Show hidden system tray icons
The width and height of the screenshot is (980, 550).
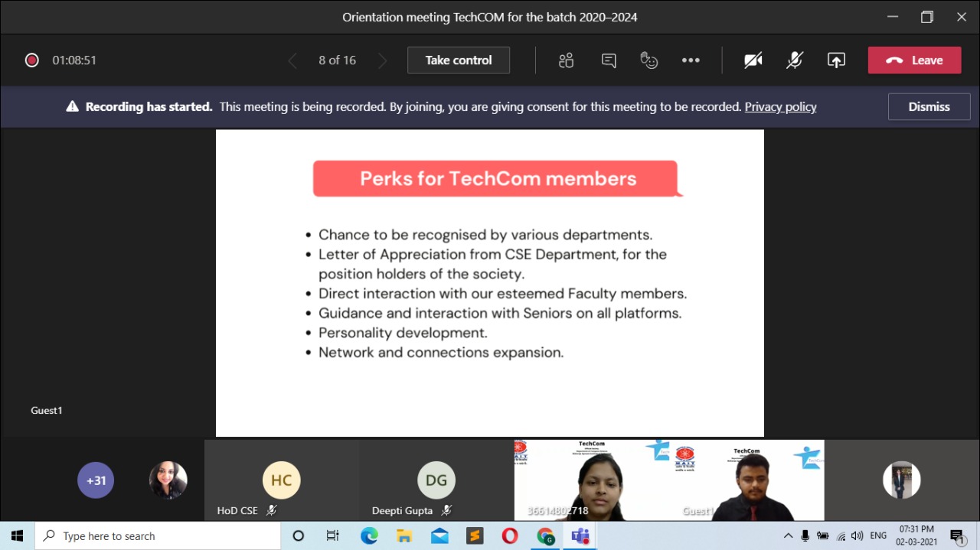[x=788, y=535]
